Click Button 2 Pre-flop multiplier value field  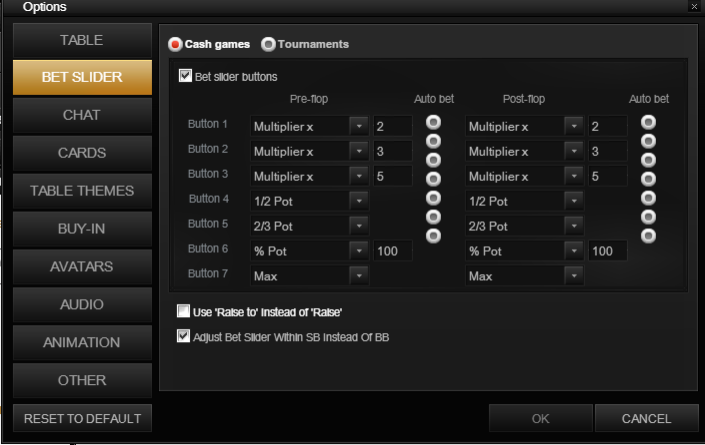[392, 151]
